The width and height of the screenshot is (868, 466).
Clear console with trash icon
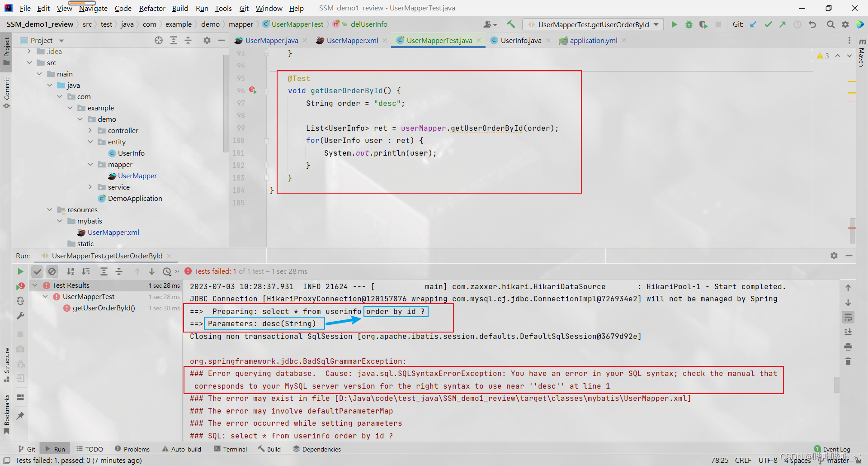point(848,361)
